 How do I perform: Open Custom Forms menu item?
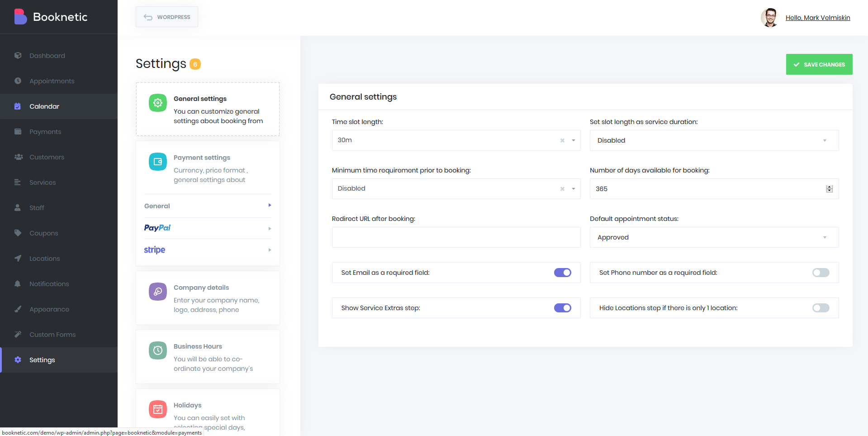pos(59,335)
